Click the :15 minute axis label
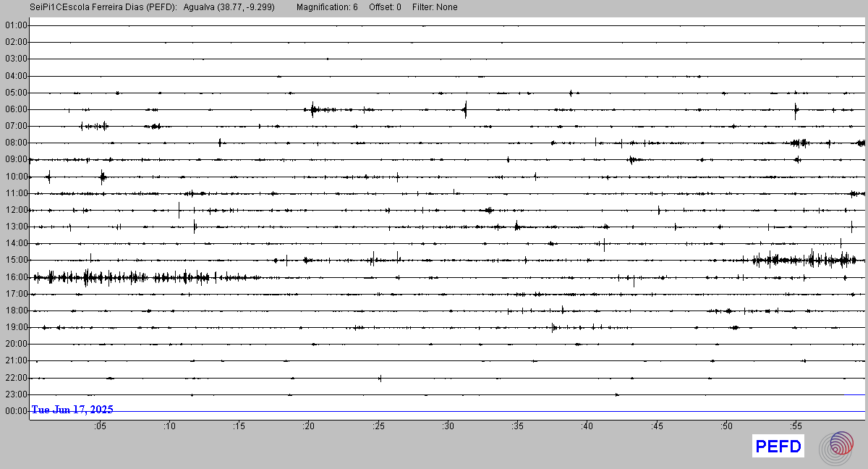This screenshot has width=868, height=469. coord(239,426)
